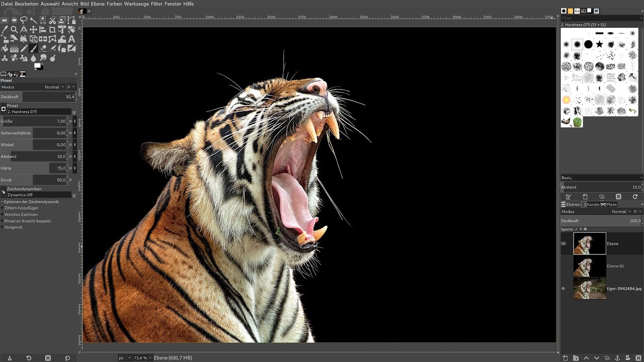Select the Flip tool

point(43,39)
